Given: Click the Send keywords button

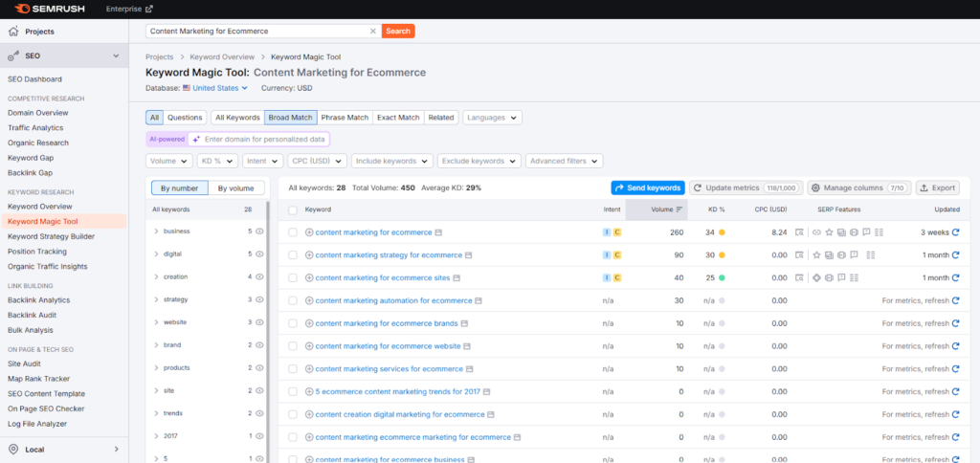Looking at the screenshot, I should pyautogui.click(x=648, y=187).
